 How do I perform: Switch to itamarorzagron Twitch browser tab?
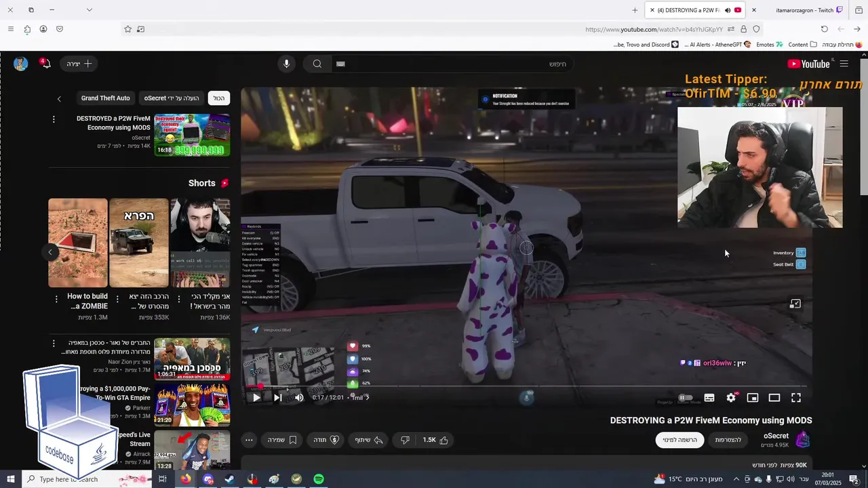805,10
